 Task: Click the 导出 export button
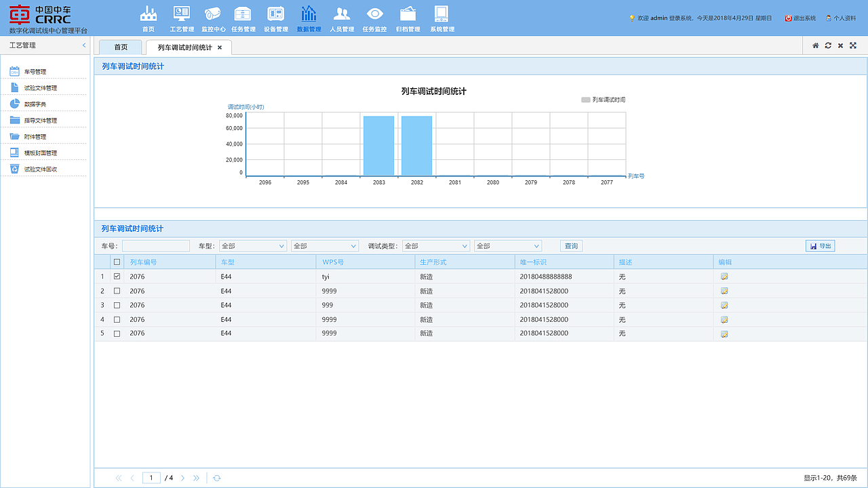pos(821,246)
